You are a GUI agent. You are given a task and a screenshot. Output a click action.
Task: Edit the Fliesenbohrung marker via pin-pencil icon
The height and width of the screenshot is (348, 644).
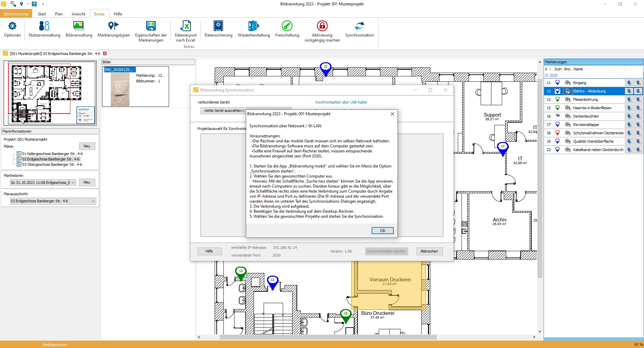point(629,99)
